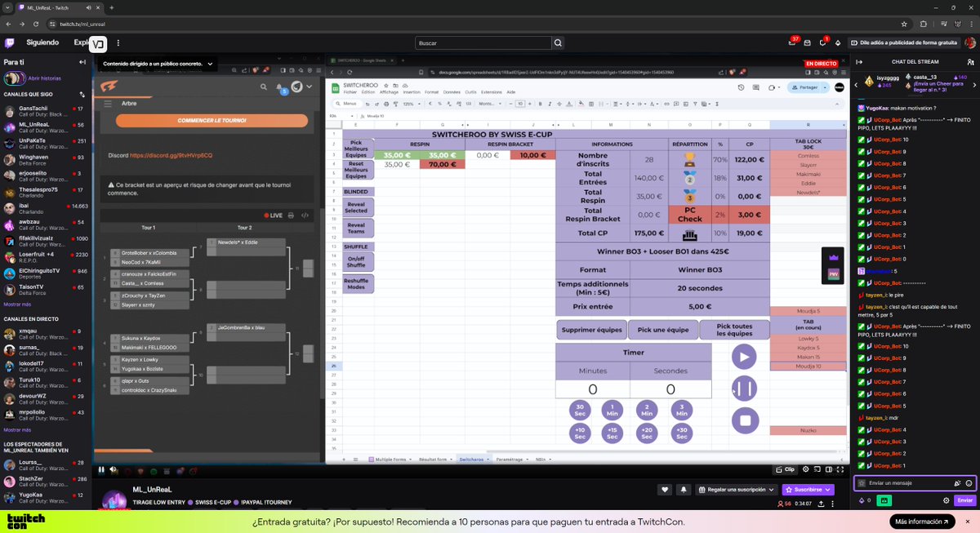Click the print bracket icon in stream
Screen dimensions: 980x533
pos(291,215)
